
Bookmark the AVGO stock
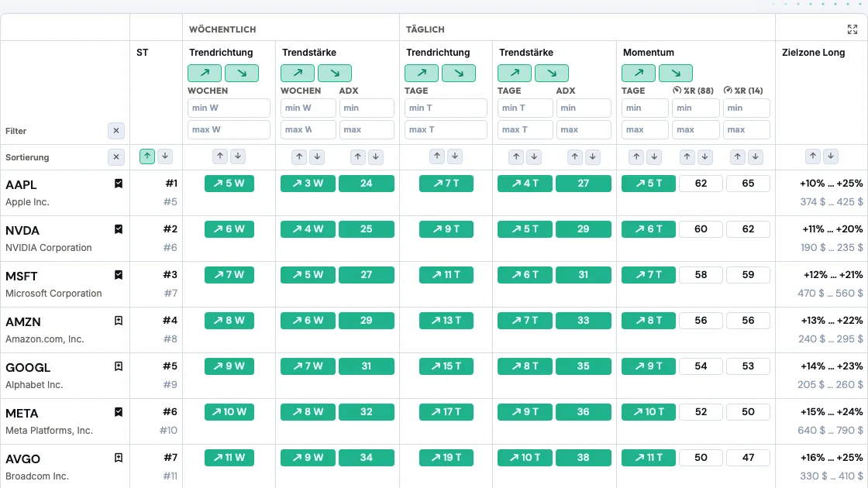point(119,458)
